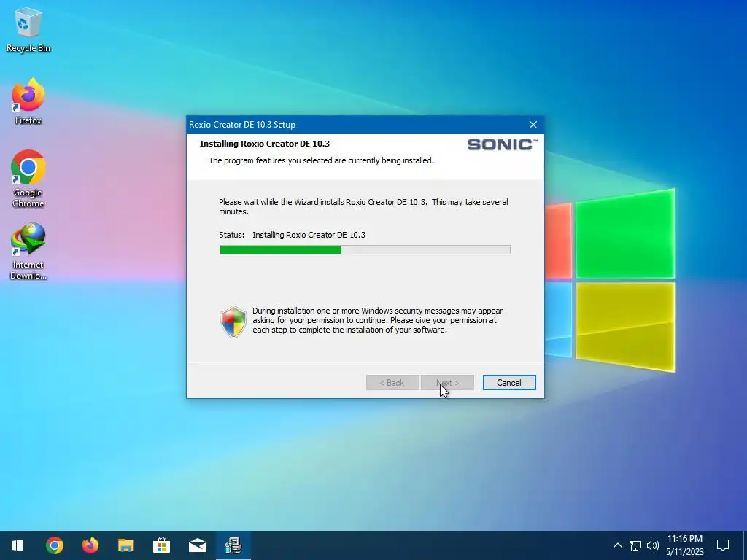Launch Firefox from the taskbar
Image resolution: width=747 pixels, height=560 pixels.
tap(90, 545)
